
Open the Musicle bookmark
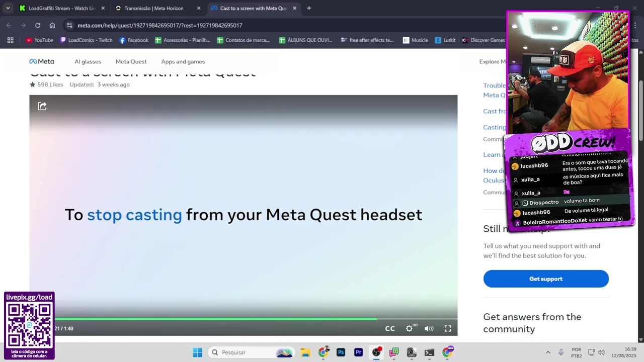[x=415, y=40]
